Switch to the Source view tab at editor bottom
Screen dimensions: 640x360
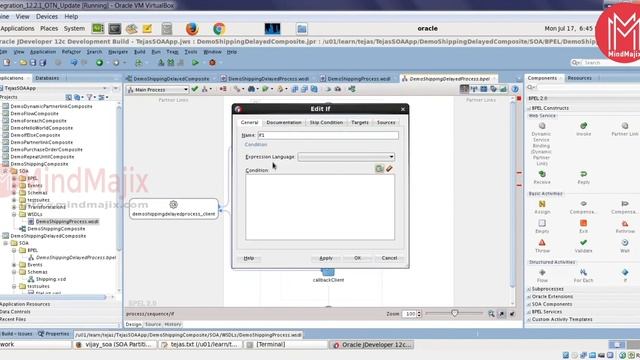click(153, 324)
